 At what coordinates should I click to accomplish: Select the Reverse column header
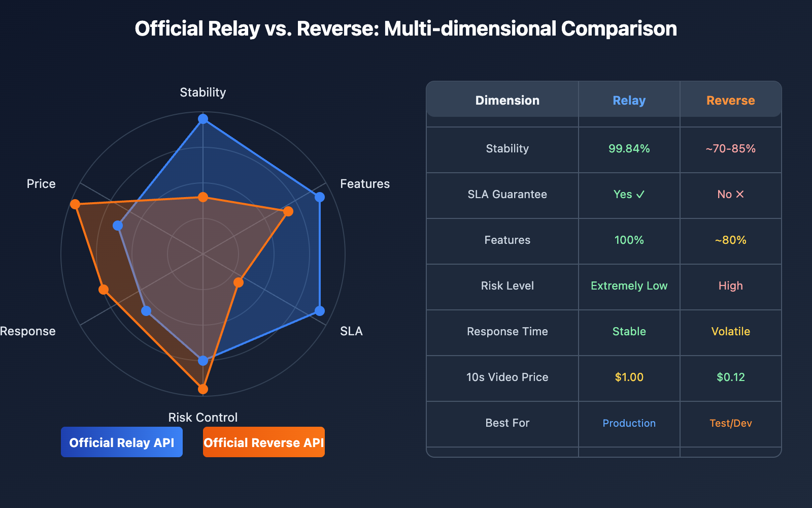coord(730,100)
